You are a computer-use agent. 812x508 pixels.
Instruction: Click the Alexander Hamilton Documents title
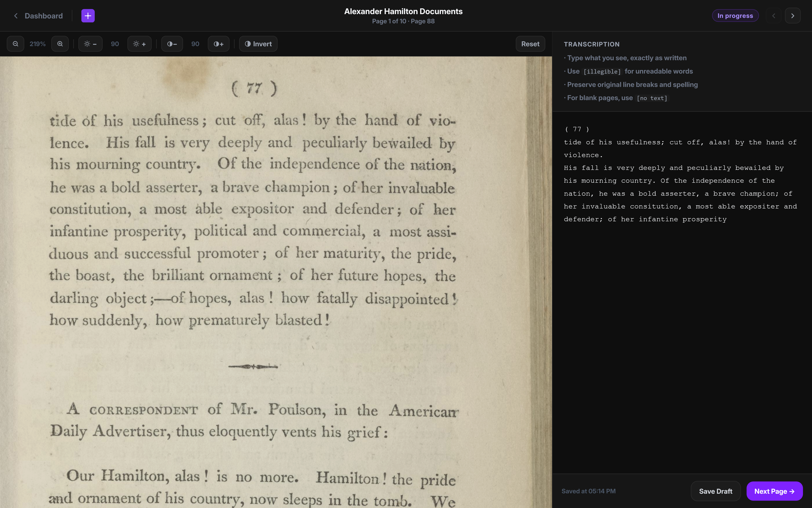click(403, 11)
